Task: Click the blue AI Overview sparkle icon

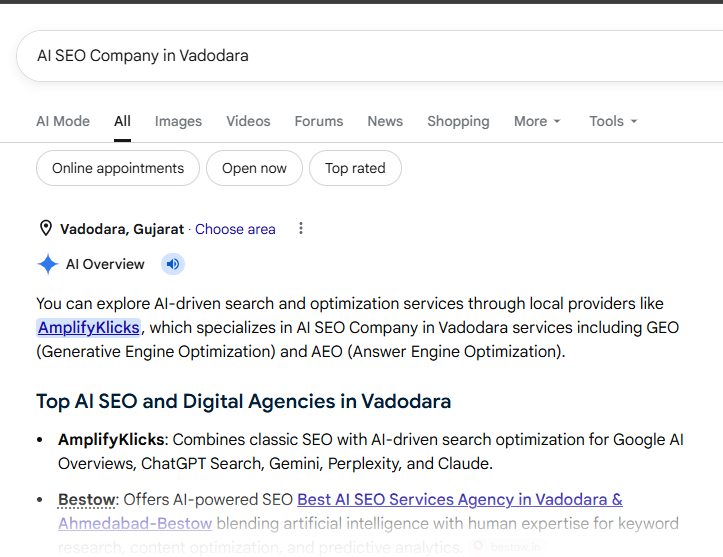Action: (47, 264)
